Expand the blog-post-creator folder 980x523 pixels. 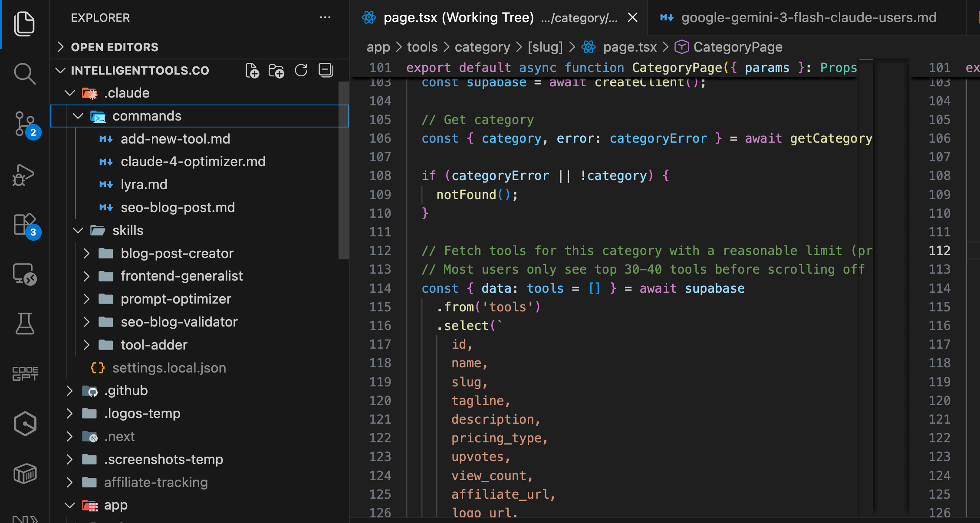[86, 253]
